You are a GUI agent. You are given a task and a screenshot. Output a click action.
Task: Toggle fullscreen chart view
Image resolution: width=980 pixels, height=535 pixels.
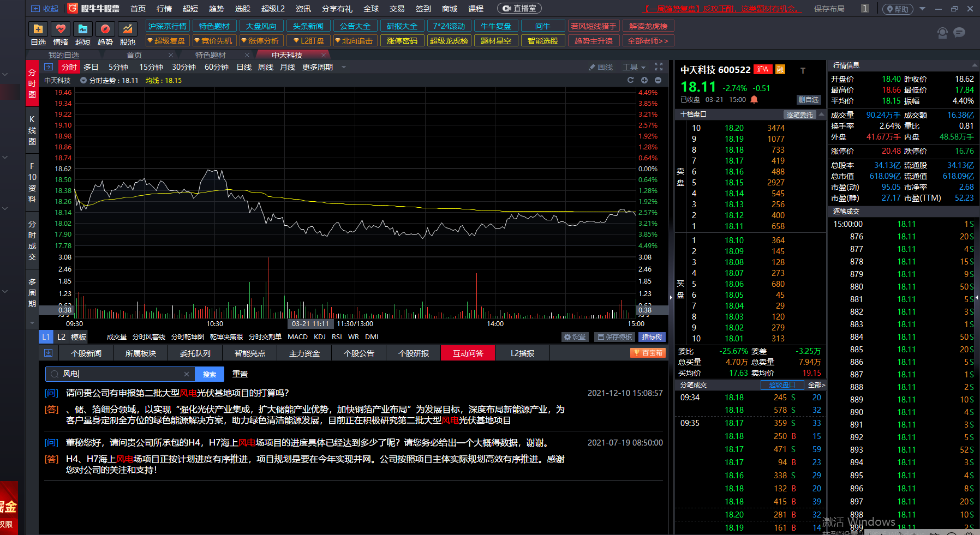pos(659,67)
